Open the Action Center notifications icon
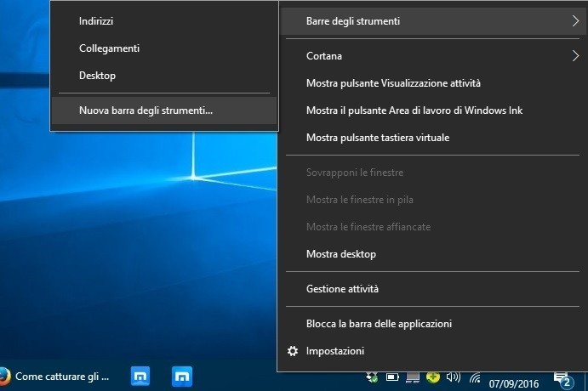 tap(562, 377)
